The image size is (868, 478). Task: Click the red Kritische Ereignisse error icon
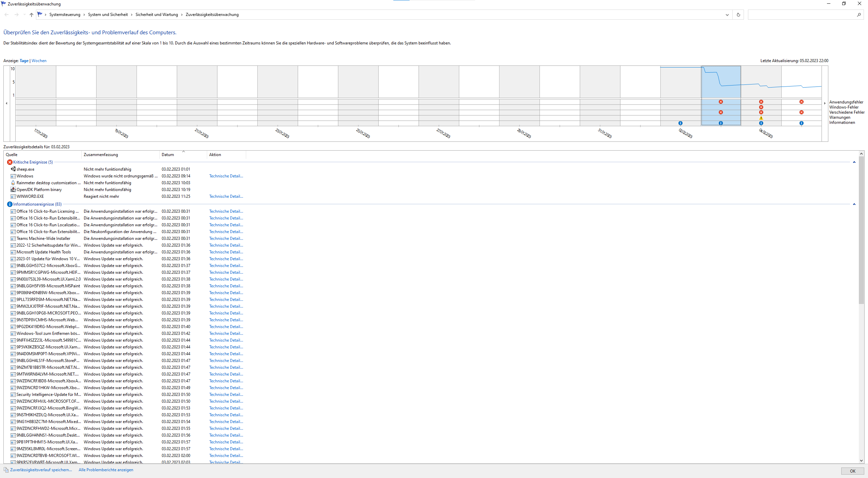click(10, 162)
